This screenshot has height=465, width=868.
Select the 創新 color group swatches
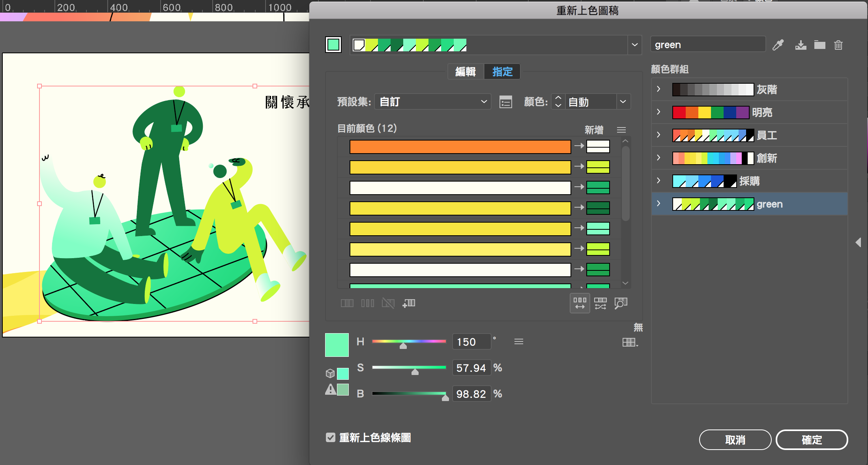tap(713, 158)
